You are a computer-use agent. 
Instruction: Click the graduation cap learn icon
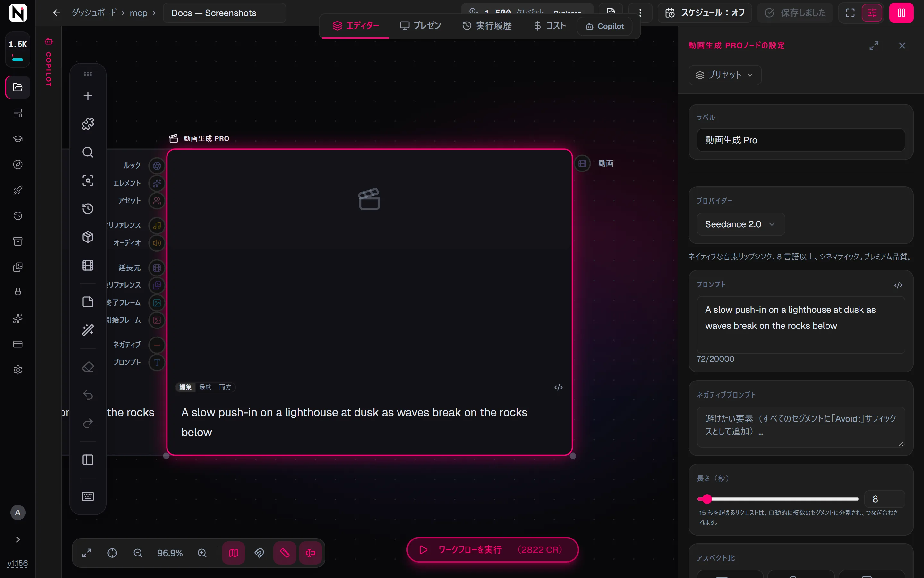point(18,139)
